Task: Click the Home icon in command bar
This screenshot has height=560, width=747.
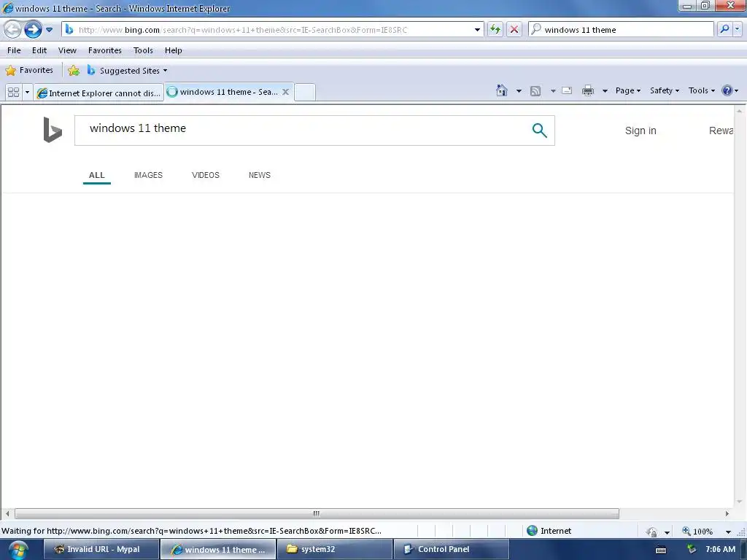Action: point(502,90)
